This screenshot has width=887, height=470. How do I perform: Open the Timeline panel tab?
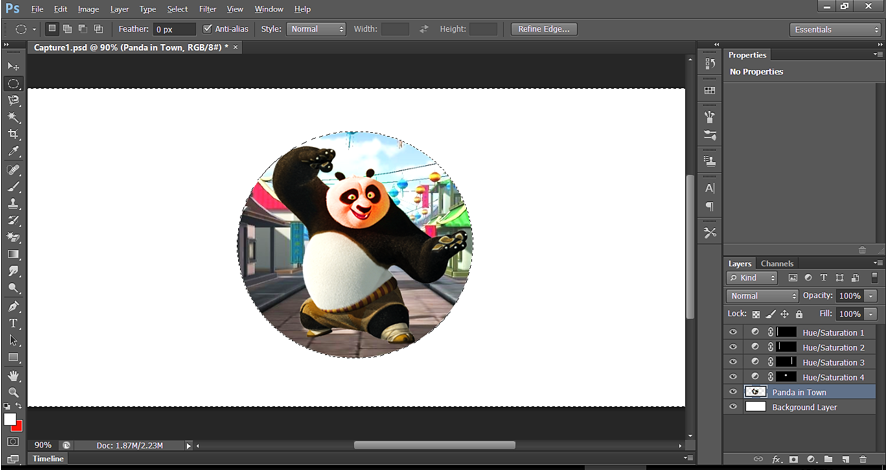(x=48, y=459)
